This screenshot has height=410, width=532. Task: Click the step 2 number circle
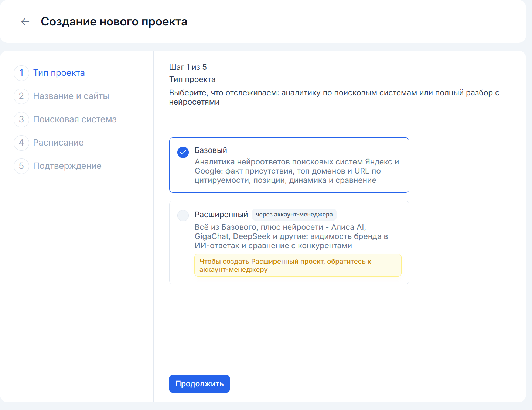[21, 96]
